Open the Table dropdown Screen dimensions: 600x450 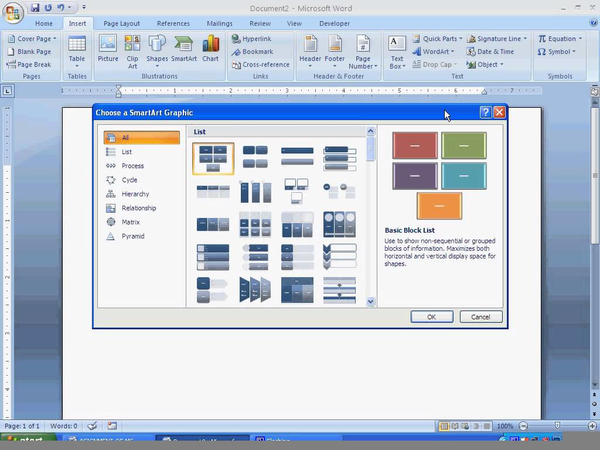tap(76, 47)
